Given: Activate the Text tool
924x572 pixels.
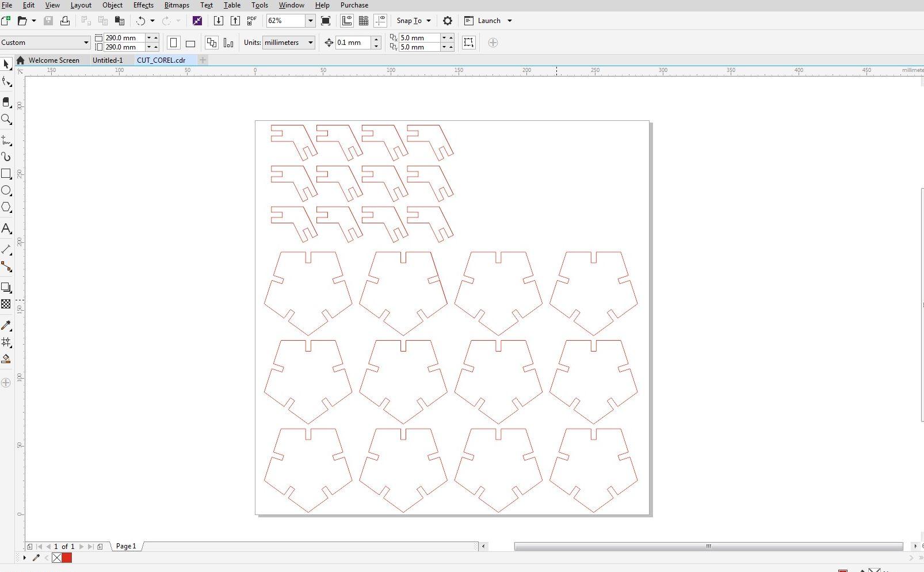Looking at the screenshot, I should click(x=6, y=228).
